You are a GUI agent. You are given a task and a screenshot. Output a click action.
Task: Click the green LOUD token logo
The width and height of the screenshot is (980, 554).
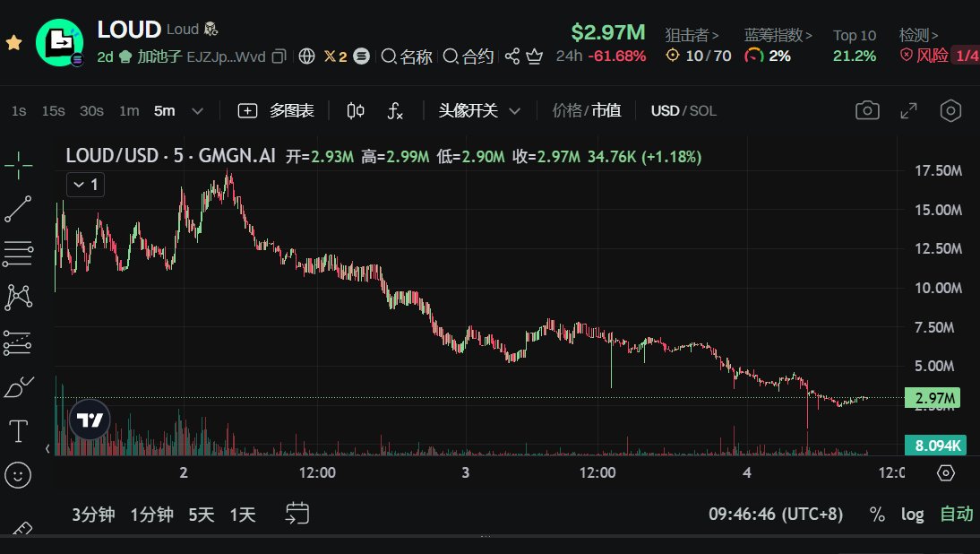click(59, 42)
